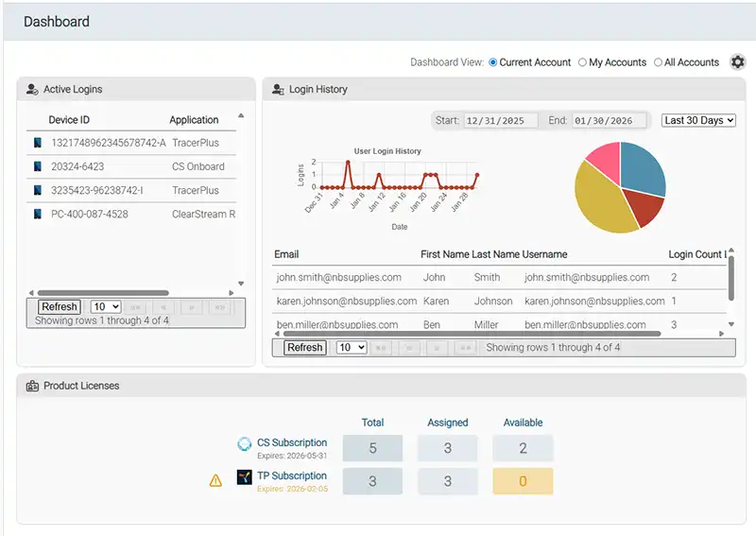
Task: Click the Login History panel header icon
Action: (x=278, y=90)
